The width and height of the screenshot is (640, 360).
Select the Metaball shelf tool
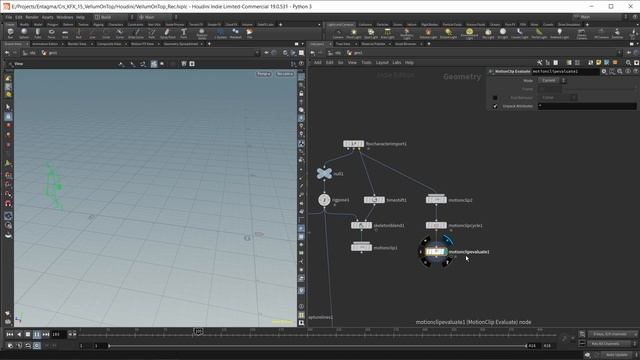(236, 33)
